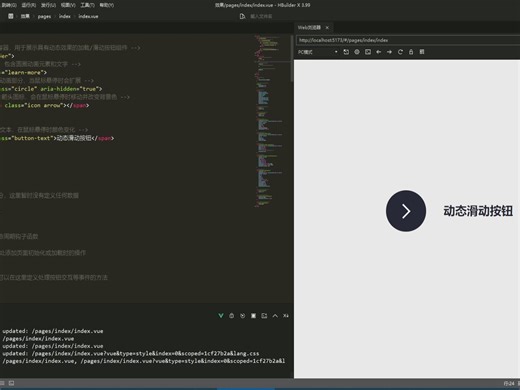
Task: Open the fifth menu labeled (T)
Action: point(87,5)
